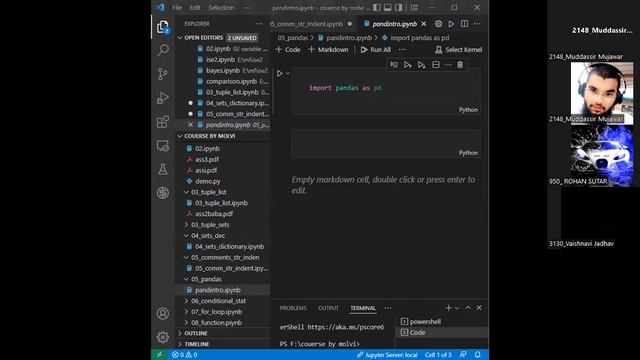
Task: Open cell toolbar more actions ellipsis
Action: [x=448, y=65]
